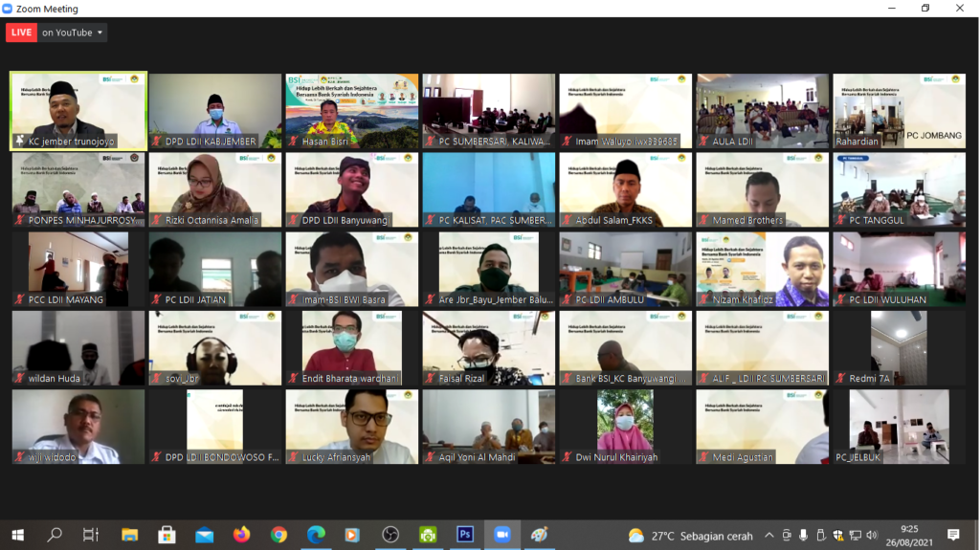Open the Windows Start menu
Screen dimensions: 980x550
(17, 535)
